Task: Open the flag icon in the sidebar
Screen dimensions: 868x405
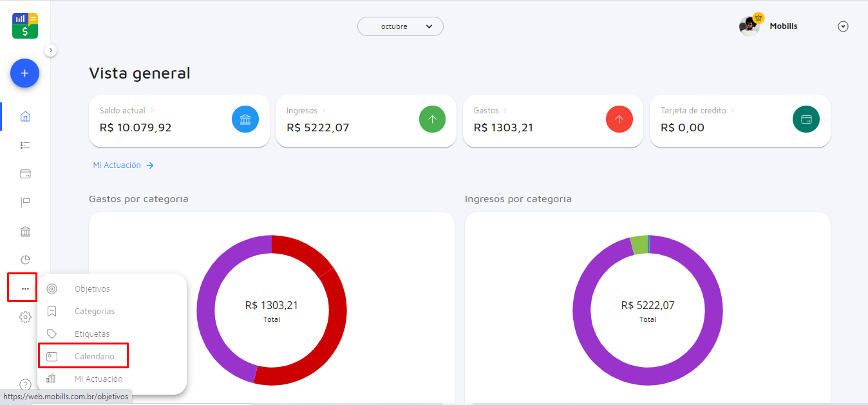Action: click(x=25, y=203)
